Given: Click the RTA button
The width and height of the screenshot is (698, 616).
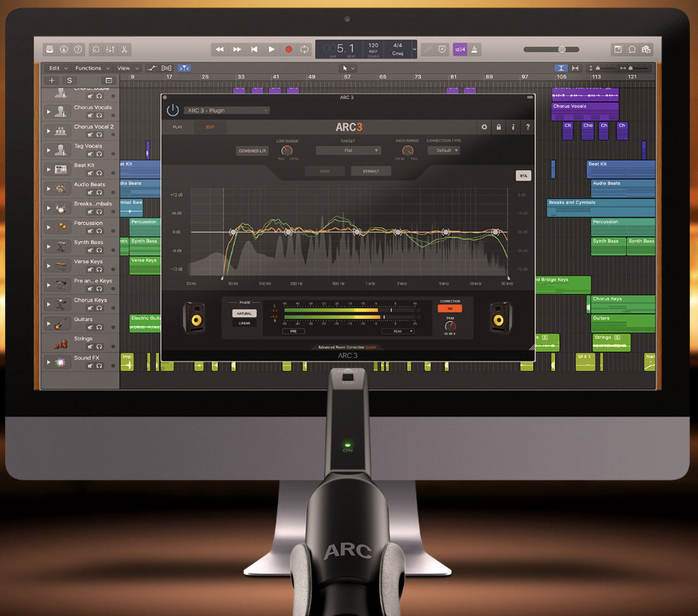Looking at the screenshot, I should click(523, 176).
